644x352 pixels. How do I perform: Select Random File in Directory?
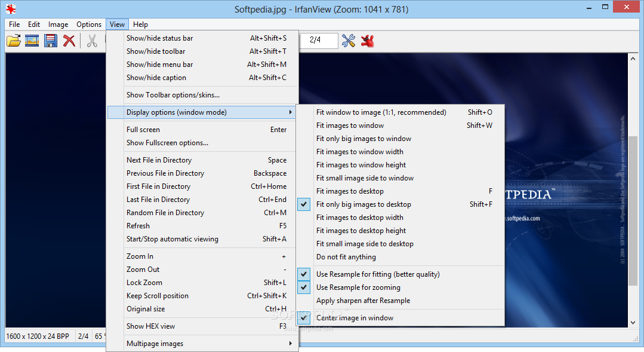[x=202, y=213]
